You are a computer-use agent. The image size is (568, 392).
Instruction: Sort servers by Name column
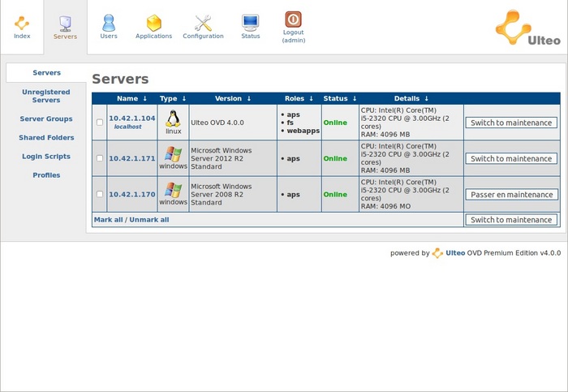click(x=131, y=99)
